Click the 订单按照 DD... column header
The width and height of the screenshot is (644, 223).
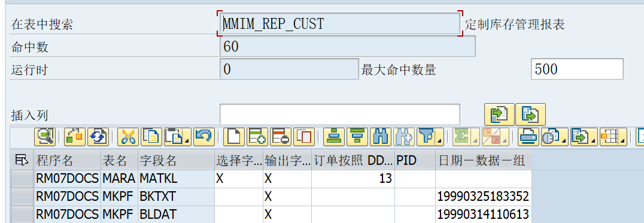pos(353,161)
